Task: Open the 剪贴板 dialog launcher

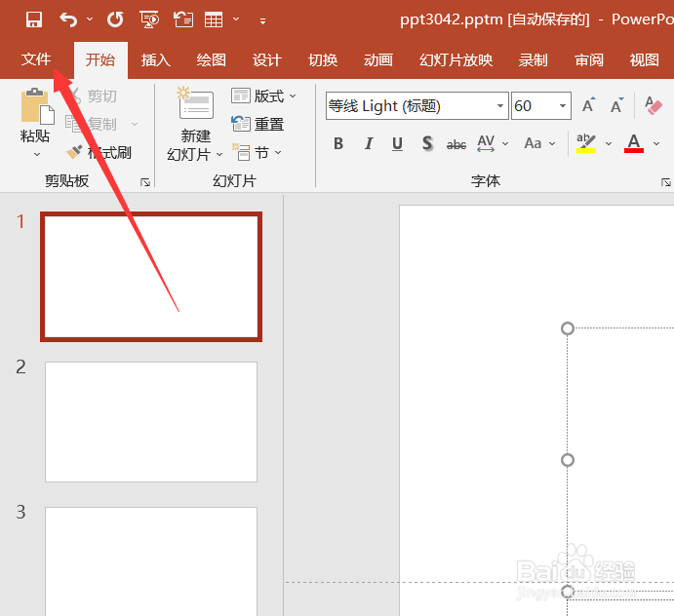Action: pos(145,182)
